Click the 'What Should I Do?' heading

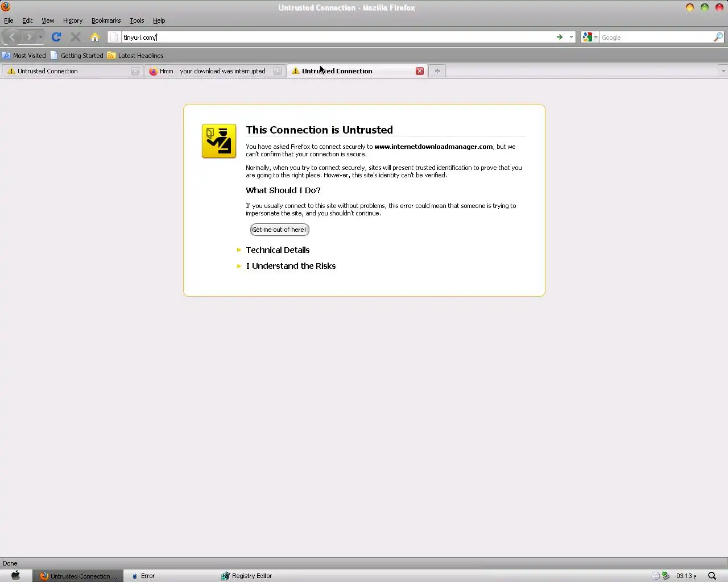283,190
